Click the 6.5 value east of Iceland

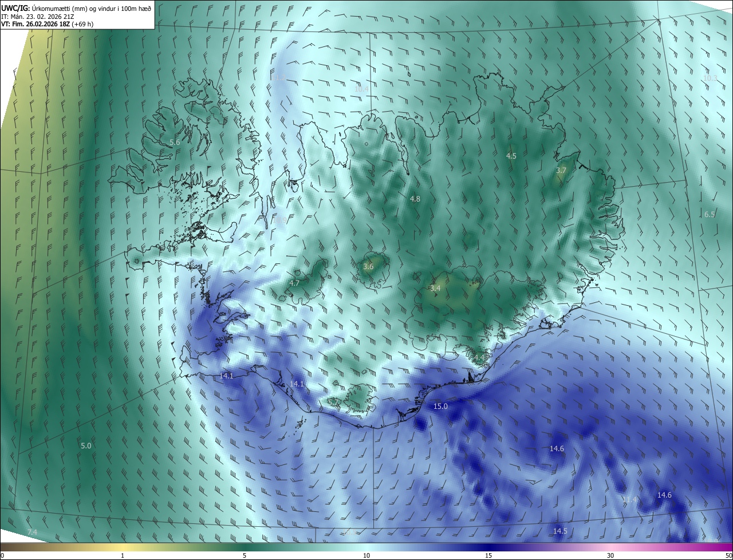(710, 214)
